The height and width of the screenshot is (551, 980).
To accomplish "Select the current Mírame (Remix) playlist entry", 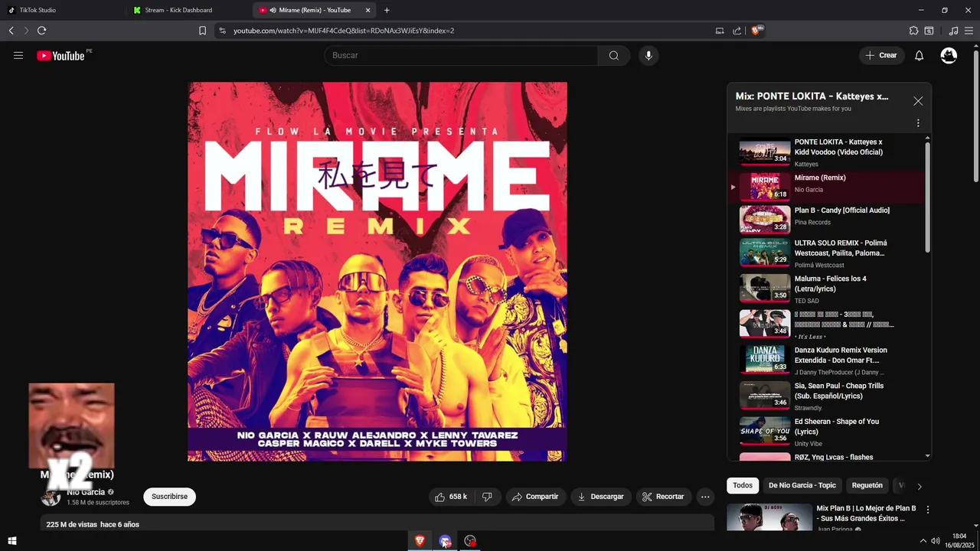I will (x=827, y=186).
